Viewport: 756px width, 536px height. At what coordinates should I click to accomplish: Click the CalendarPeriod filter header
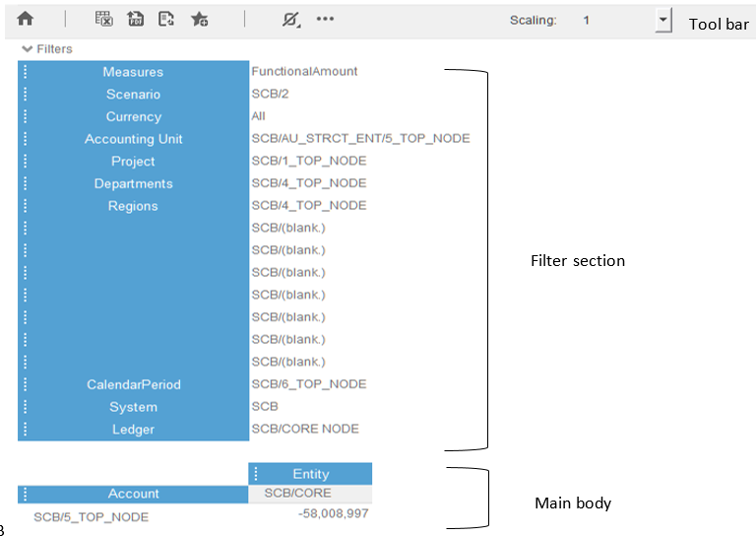(133, 384)
